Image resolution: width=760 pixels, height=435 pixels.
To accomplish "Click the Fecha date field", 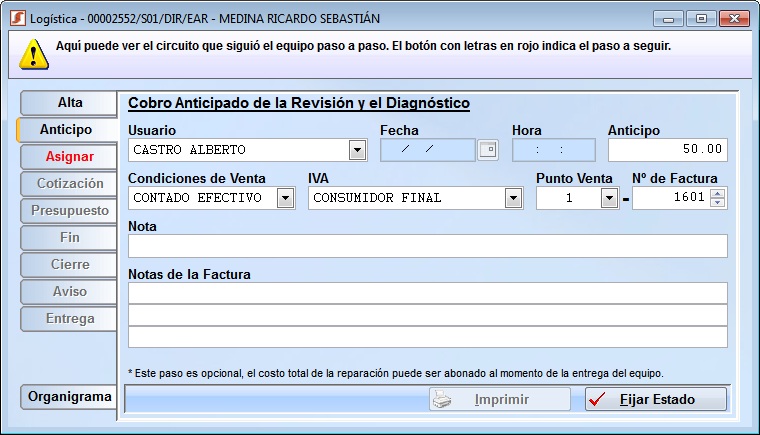I will 427,150.
